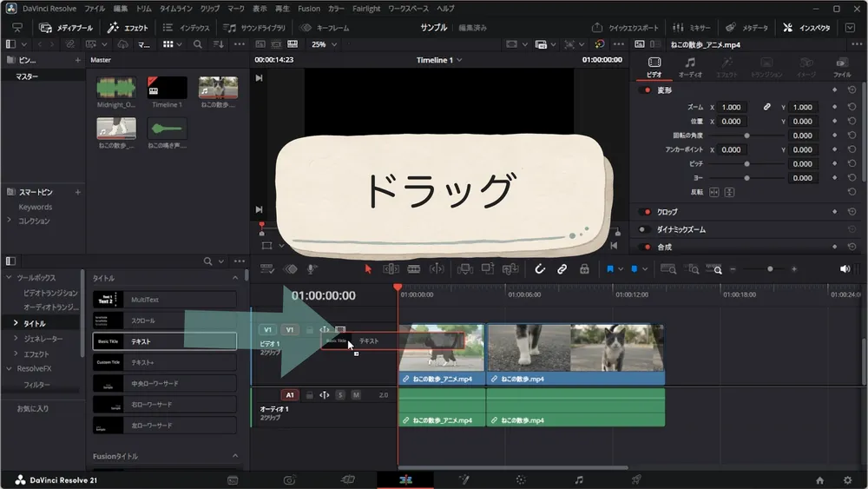
Task: Toggle the エフェクト panel button
Action: pyautogui.click(x=128, y=28)
